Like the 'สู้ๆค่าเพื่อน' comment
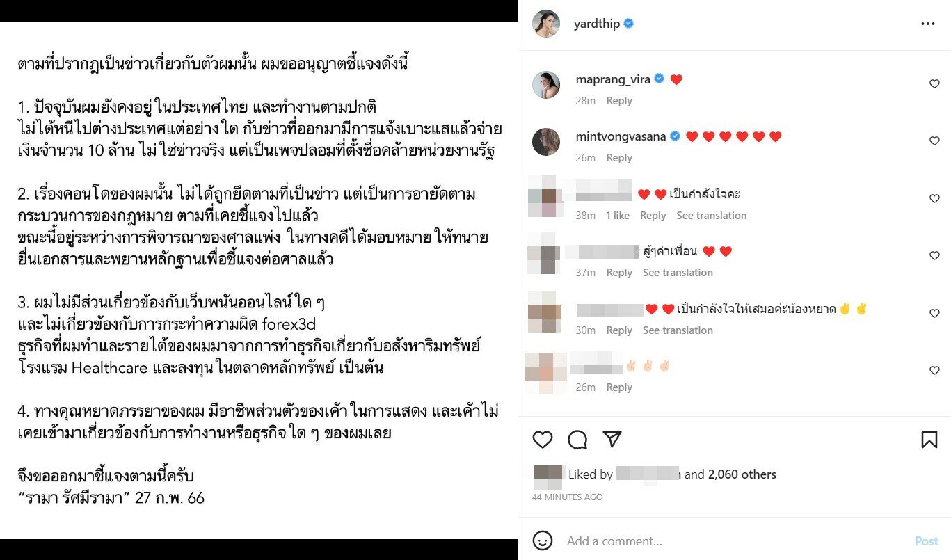 pyautogui.click(x=934, y=256)
